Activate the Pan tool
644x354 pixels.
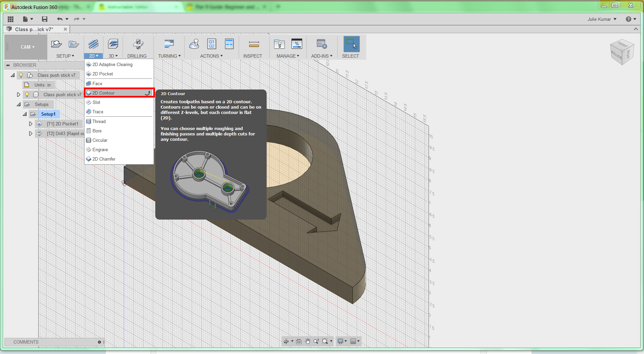point(307,341)
